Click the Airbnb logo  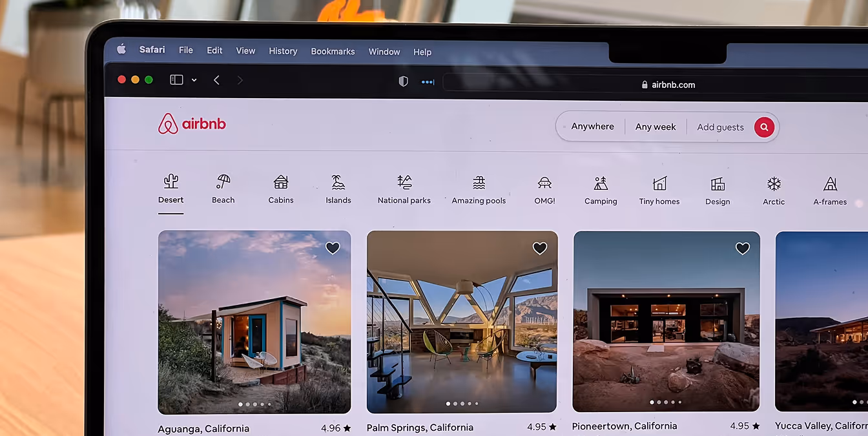point(192,123)
